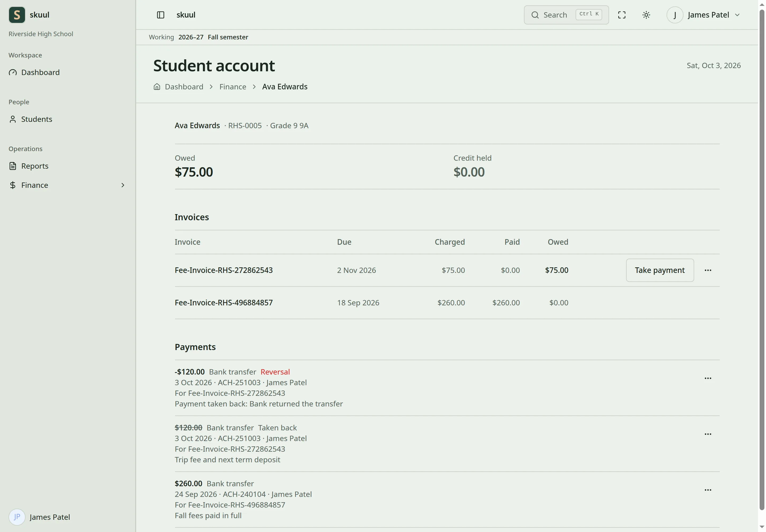Open the James Patel account dropdown chevron
Viewport: 766px width, 532px height.
[x=737, y=15]
